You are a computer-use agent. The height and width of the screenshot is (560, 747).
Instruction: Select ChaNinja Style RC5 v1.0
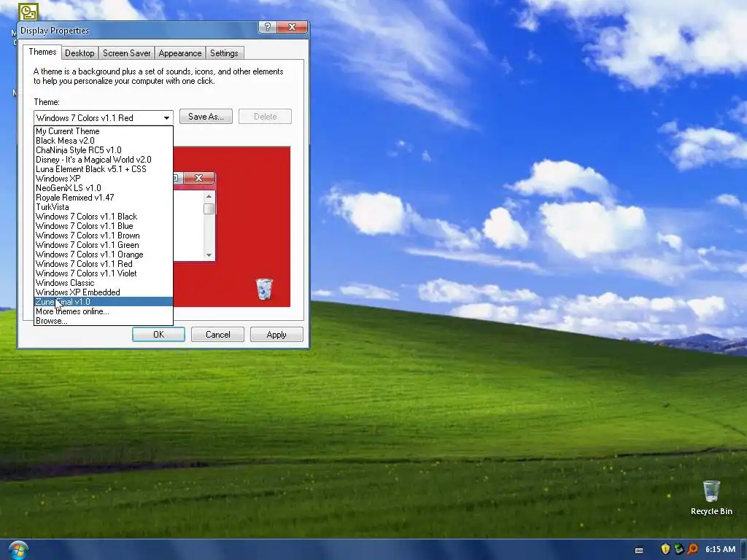tap(104, 150)
